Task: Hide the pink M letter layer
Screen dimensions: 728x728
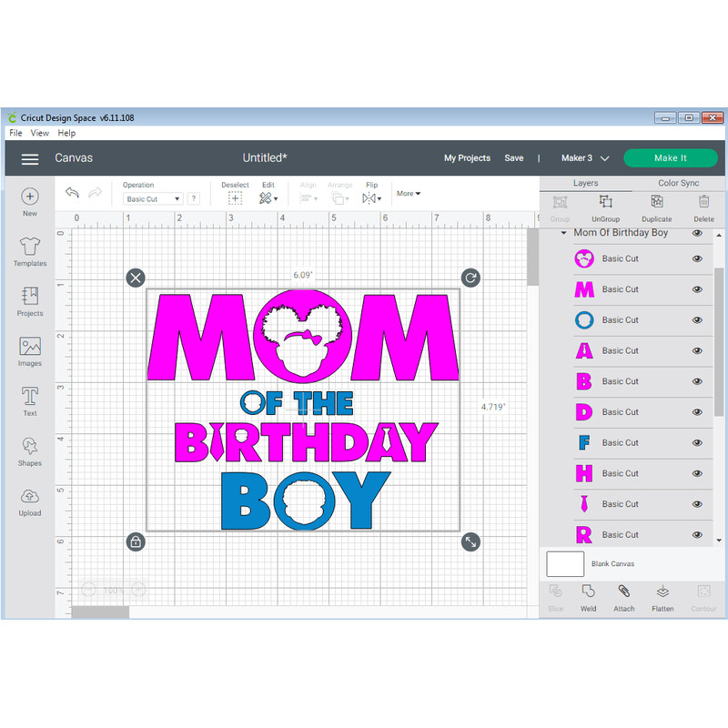Action: tap(697, 288)
